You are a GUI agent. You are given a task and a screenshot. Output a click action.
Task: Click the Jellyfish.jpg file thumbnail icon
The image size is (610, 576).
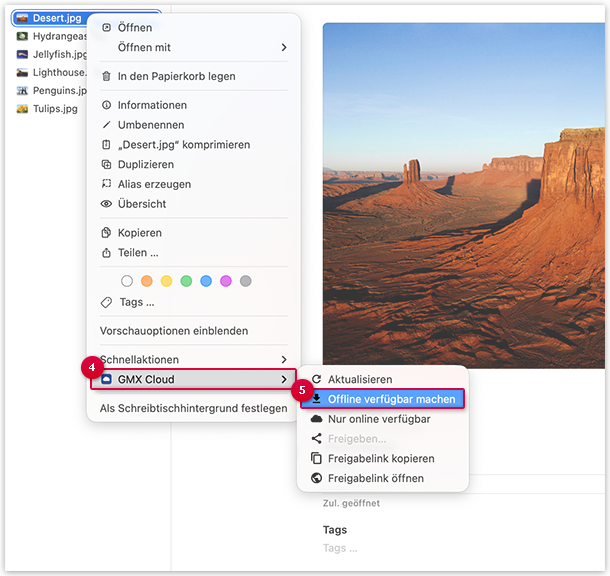coord(22,54)
